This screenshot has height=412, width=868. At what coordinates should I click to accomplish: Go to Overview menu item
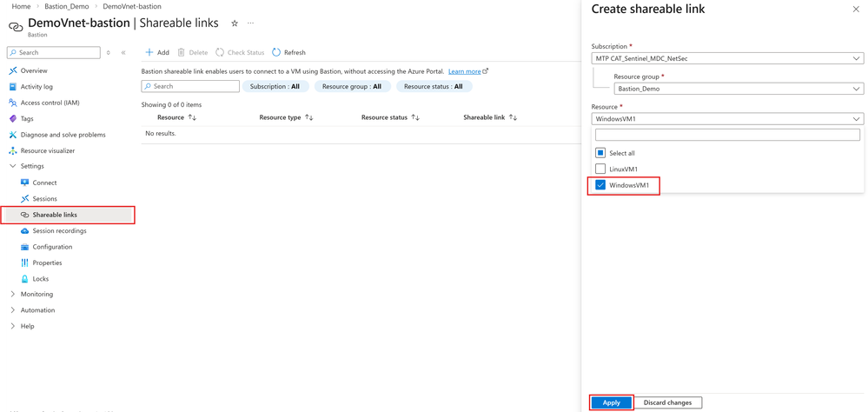point(34,71)
